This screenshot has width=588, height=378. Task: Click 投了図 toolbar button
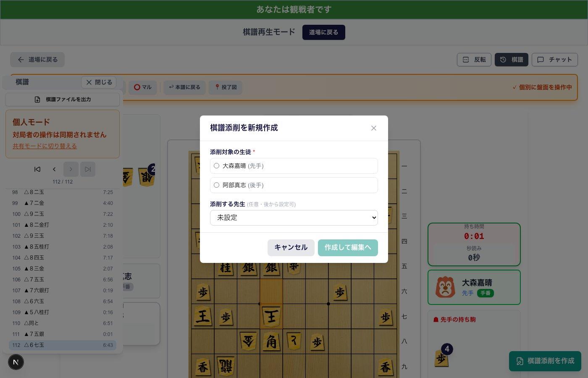[226, 87]
